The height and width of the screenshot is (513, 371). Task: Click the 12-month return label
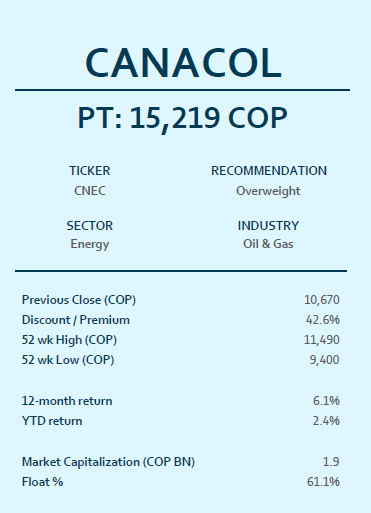click(x=67, y=401)
